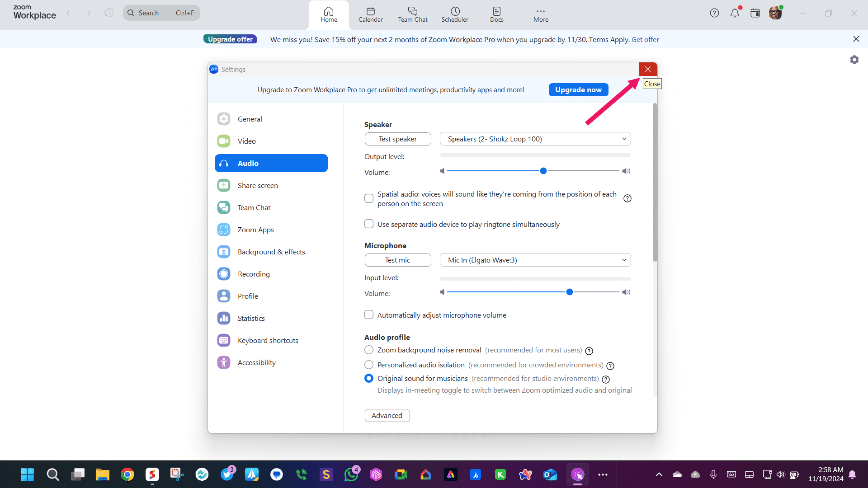Go back with the left arrow icon
Screen dimensions: 868x488
(68, 13)
